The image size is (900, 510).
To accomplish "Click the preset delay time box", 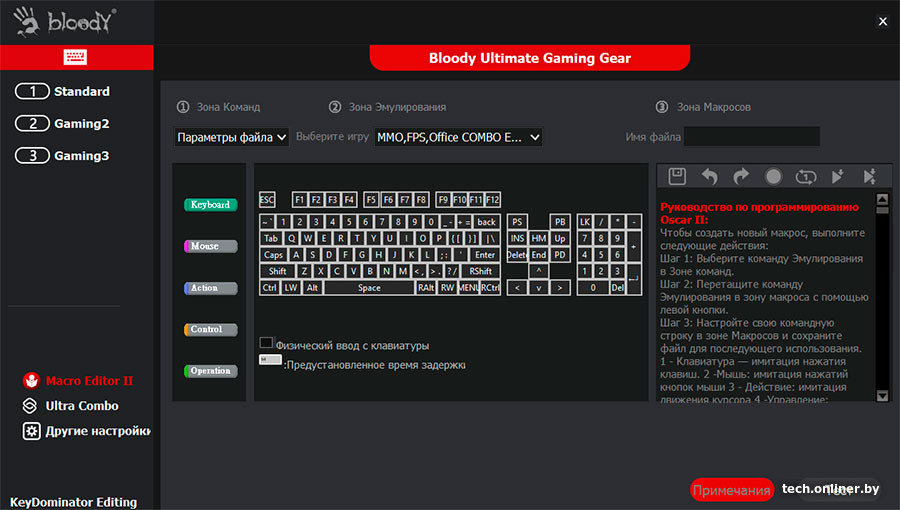I will tap(270, 360).
